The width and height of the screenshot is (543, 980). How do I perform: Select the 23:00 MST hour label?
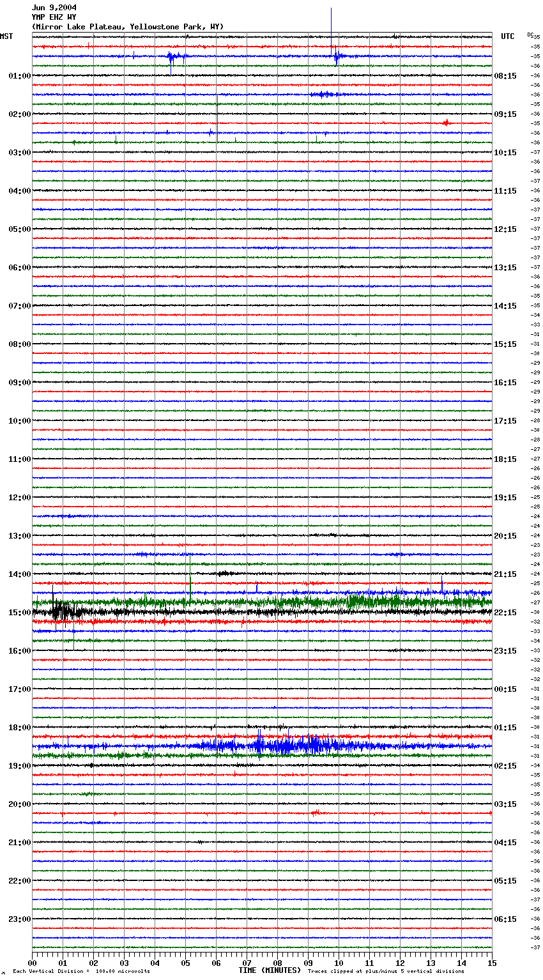click(20, 919)
